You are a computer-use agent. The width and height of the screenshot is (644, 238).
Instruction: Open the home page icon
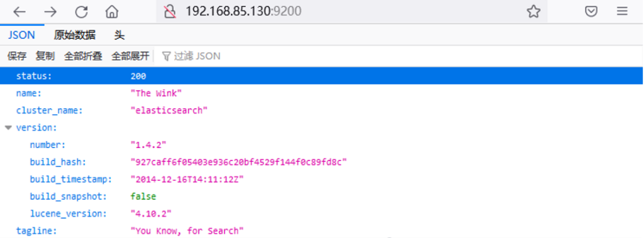tap(112, 11)
